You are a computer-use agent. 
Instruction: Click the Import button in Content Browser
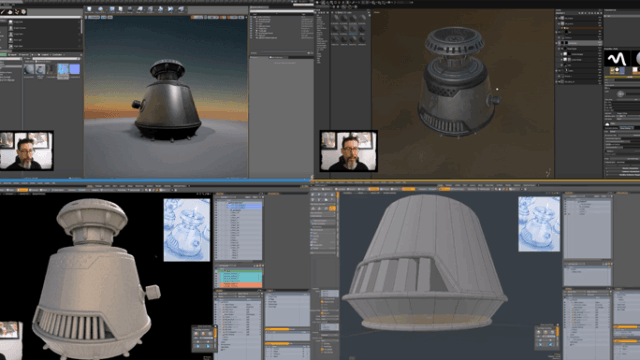tap(13, 54)
